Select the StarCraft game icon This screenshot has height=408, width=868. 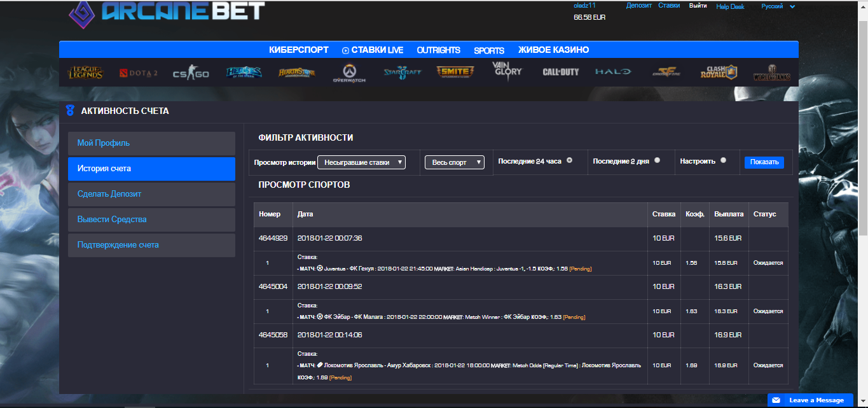point(402,73)
